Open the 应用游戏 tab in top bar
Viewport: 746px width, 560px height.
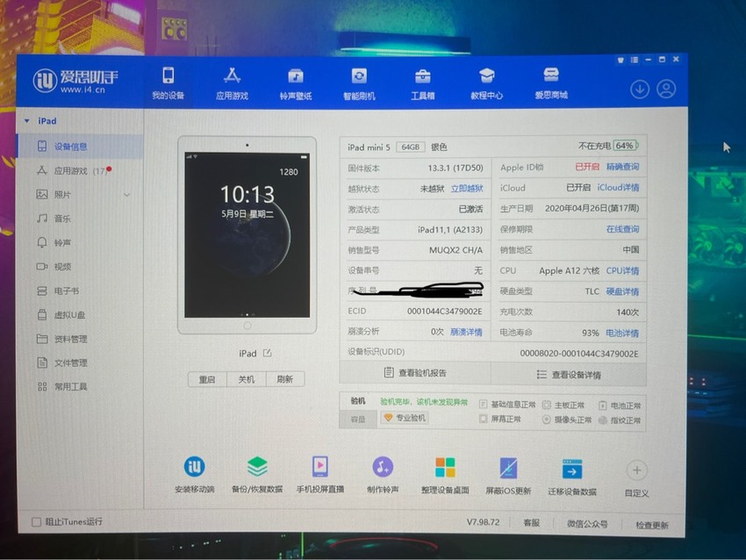[x=233, y=83]
